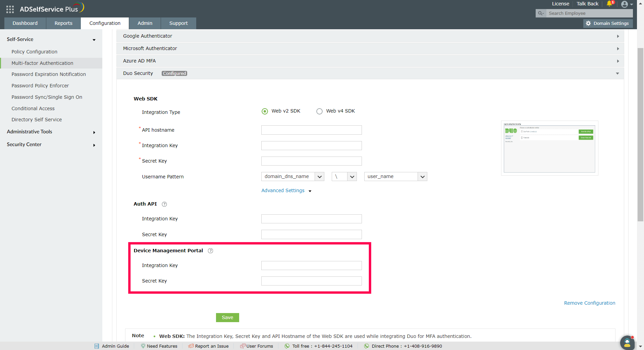The width and height of the screenshot is (644, 350).
Task: Click the Toll free phone icon
Action: pos(287,346)
